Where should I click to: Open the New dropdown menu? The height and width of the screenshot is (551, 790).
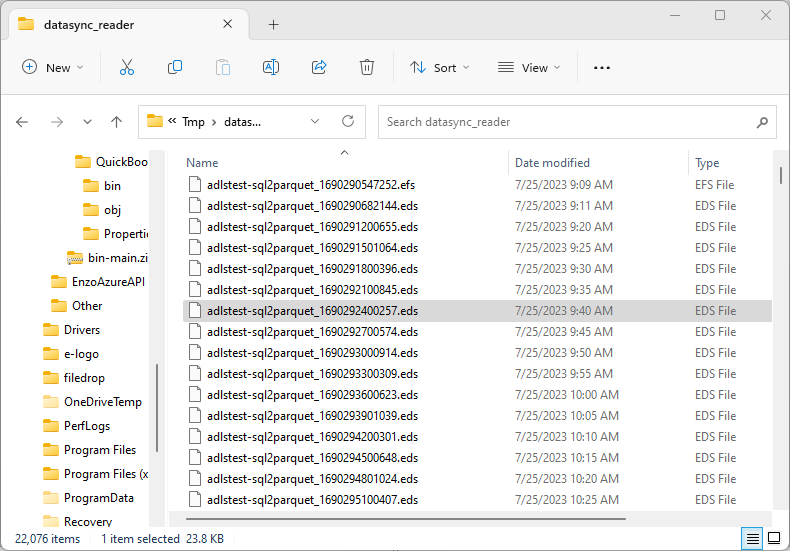[x=53, y=67]
